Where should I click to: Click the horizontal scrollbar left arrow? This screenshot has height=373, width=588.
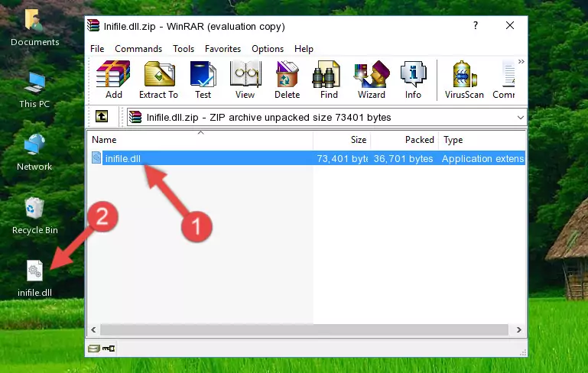click(x=94, y=330)
